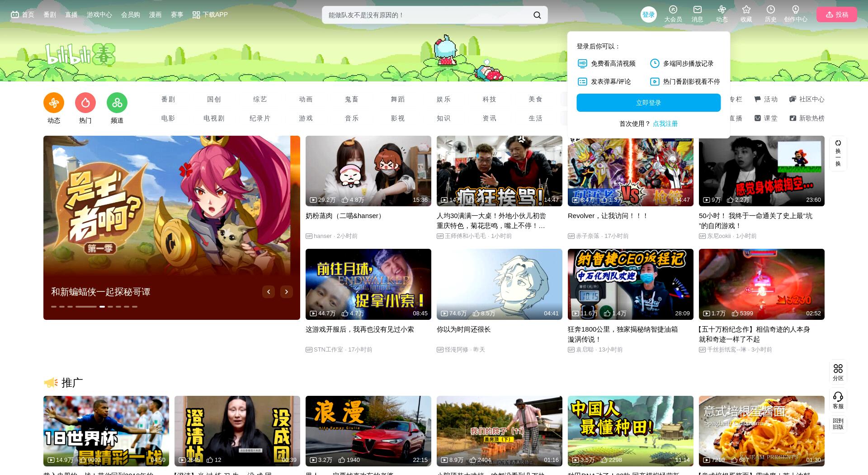This screenshot has width=868, height=475.
Task: Open 漫画 in top navigation
Action: pyautogui.click(x=156, y=14)
